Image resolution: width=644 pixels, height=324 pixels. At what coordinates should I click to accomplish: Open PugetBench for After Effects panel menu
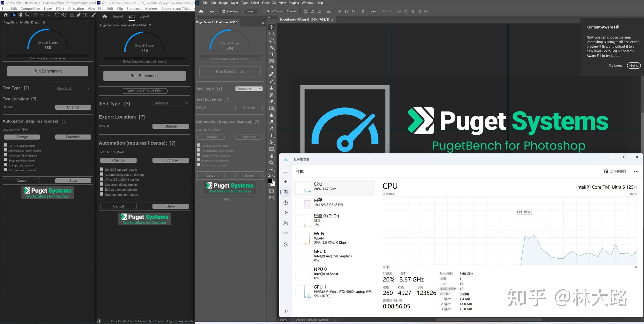44,22
